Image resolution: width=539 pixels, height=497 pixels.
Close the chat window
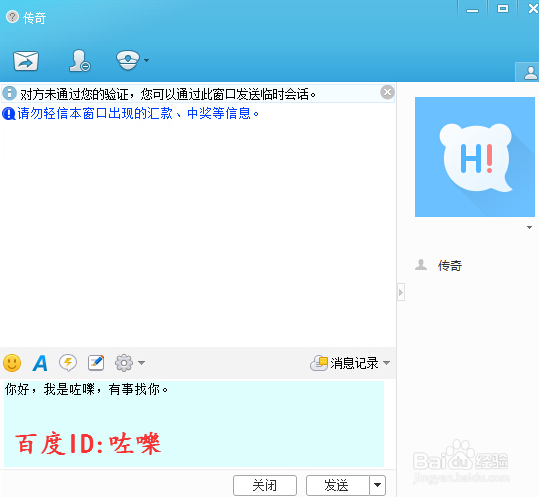coord(532,9)
